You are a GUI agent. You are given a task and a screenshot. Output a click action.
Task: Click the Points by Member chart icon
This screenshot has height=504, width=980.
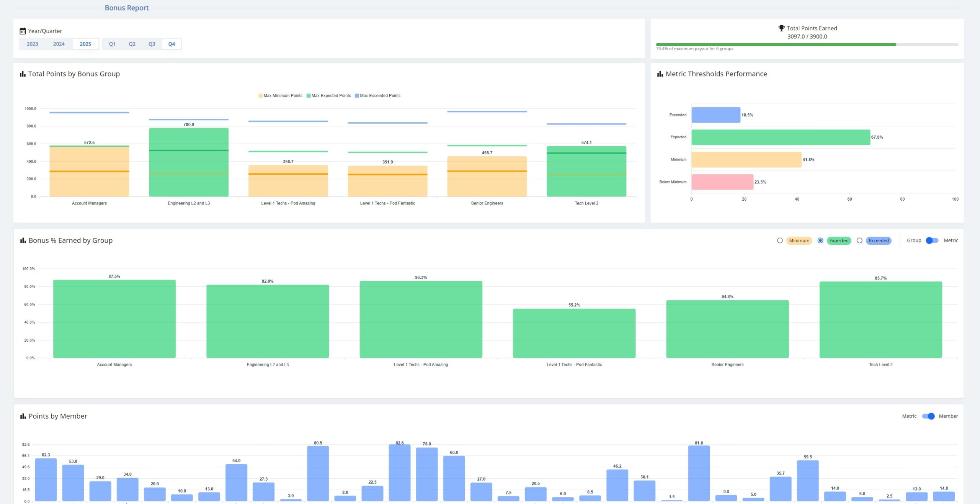(23, 416)
